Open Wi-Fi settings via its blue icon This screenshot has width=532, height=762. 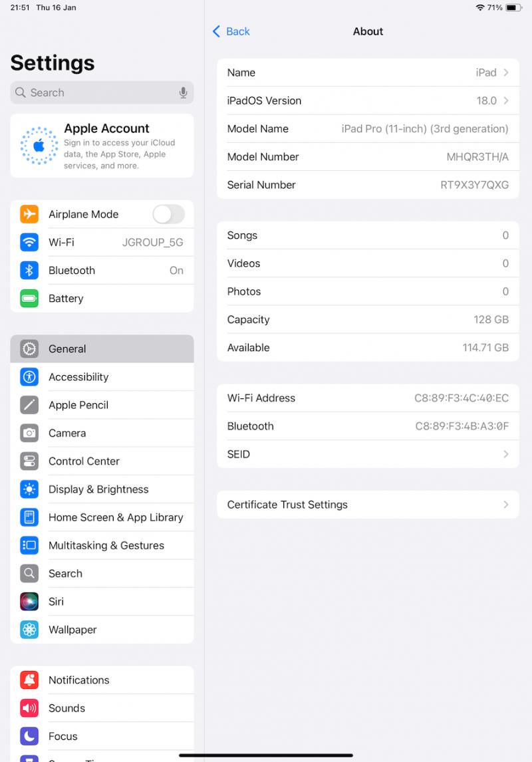click(29, 242)
